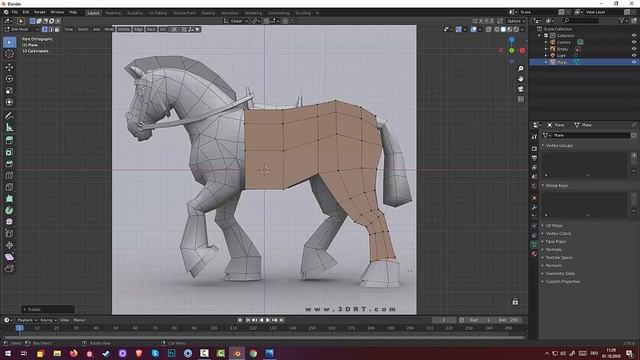640x360 pixels.
Task: Open the Window menu
Action: 57,12
